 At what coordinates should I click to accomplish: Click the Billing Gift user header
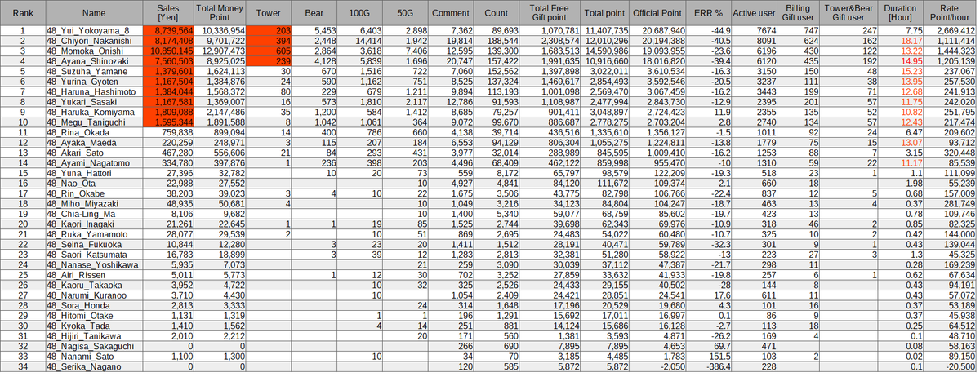click(x=799, y=14)
